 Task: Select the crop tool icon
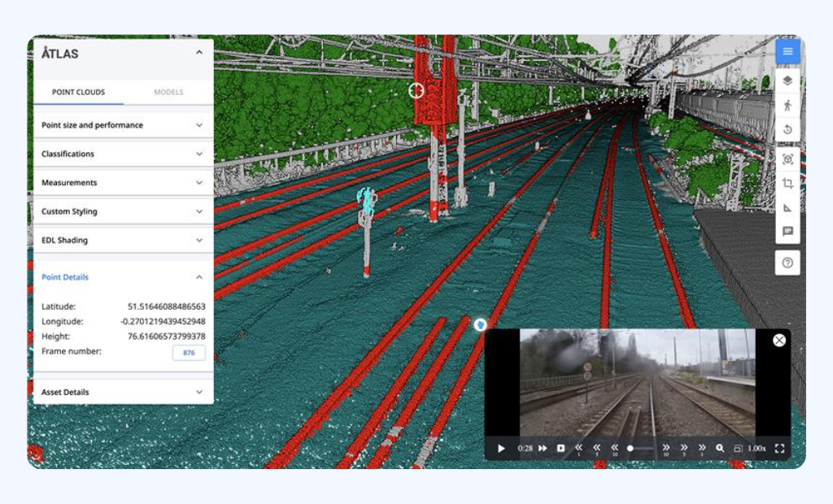(787, 184)
